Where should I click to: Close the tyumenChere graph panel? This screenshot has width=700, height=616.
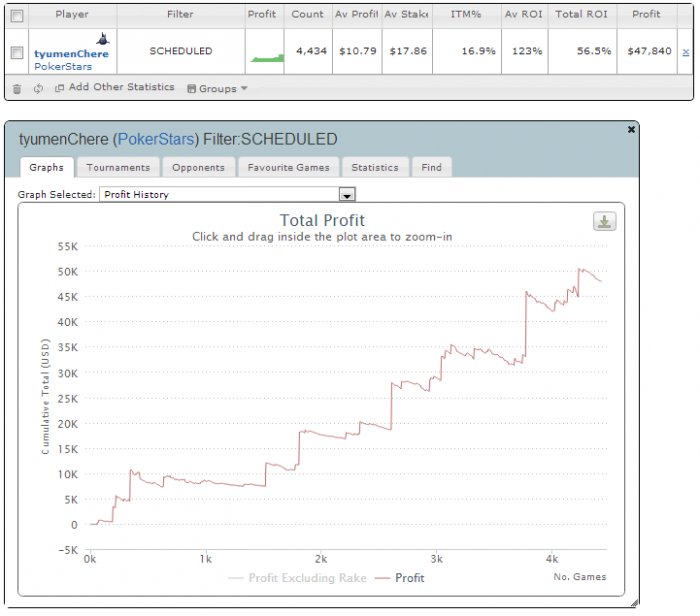click(631, 129)
